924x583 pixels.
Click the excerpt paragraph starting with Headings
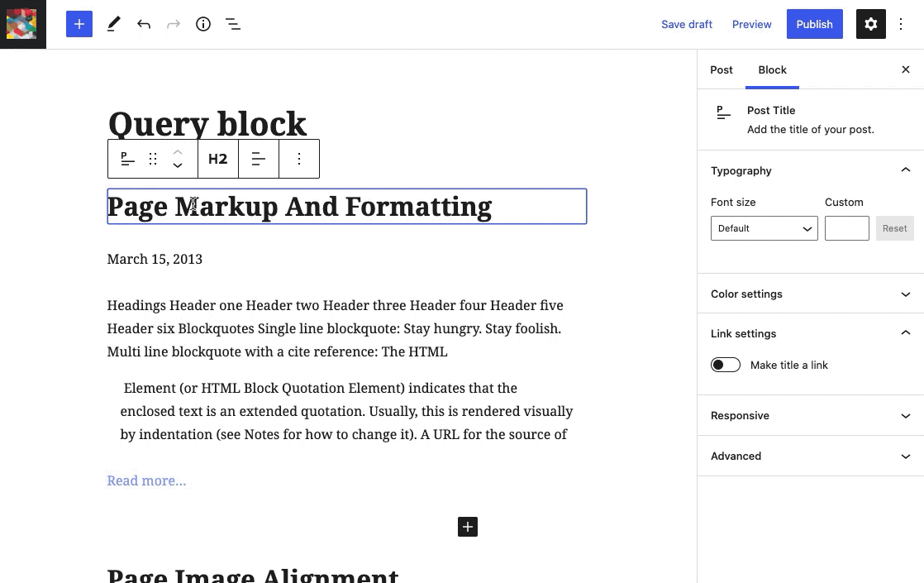(x=336, y=328)
